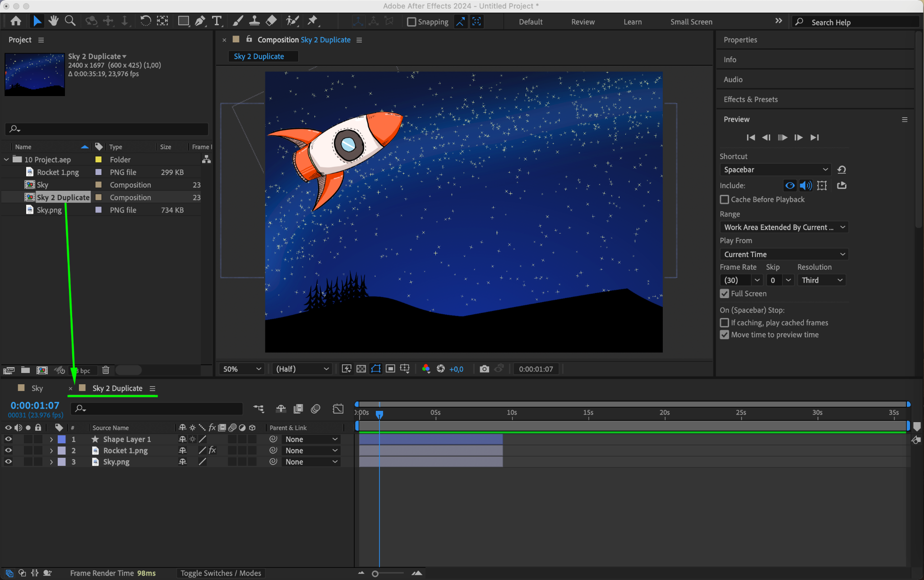Select the Rectangle shape tool
The height and width of the screenshot is (580, 924).
click(183, 21)
